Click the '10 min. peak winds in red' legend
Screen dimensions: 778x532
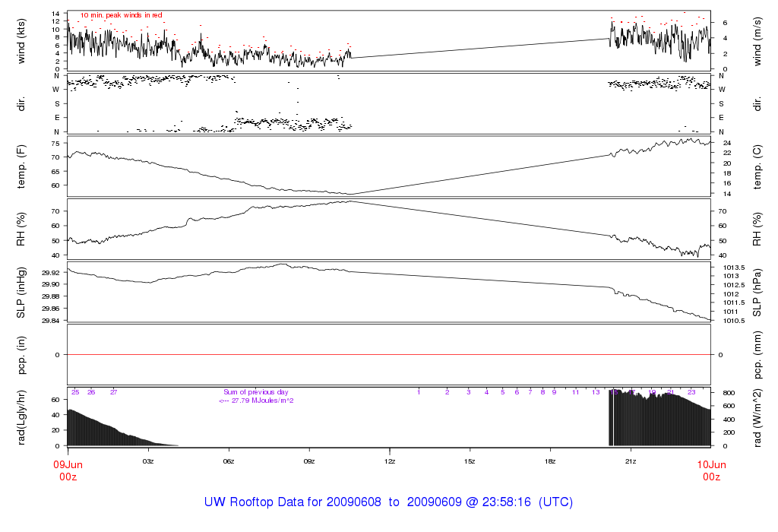tap(121, 15)
